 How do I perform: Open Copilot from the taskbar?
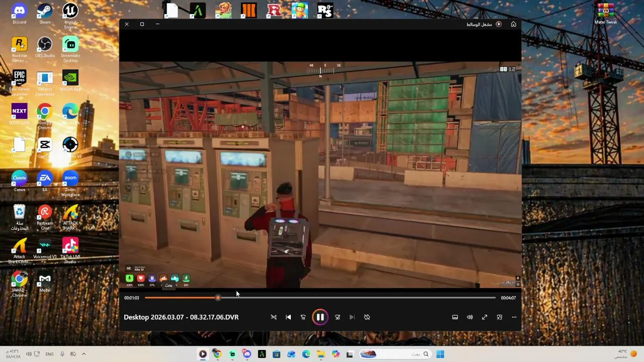335,354
